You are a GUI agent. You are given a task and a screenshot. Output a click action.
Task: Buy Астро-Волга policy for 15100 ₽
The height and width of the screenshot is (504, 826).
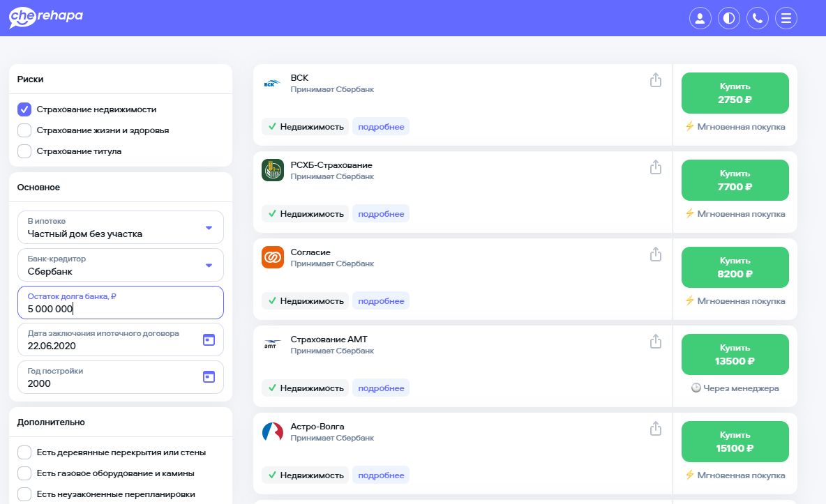[735, 442]
